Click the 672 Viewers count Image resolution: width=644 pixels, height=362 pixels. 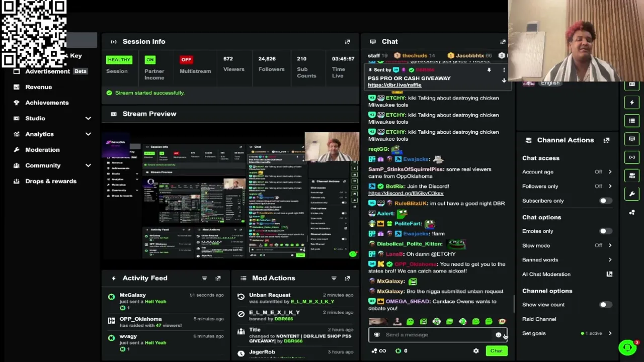click(x=233, y=64)
